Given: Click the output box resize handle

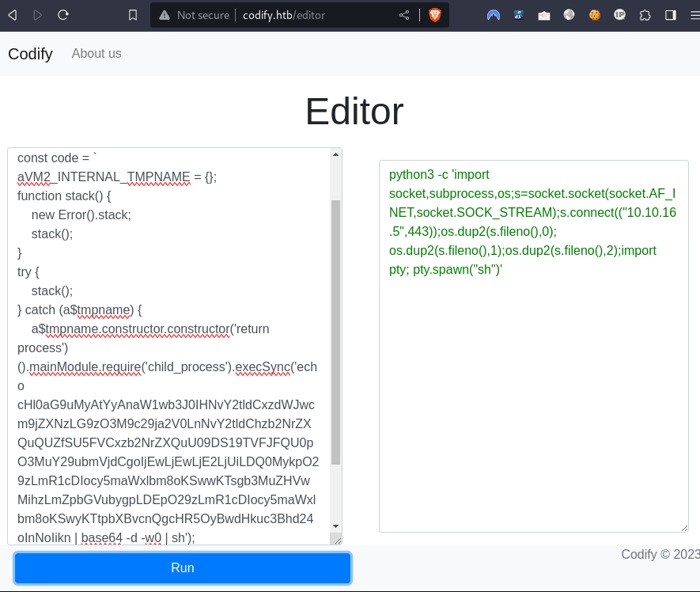Looking at the screenshot, I should (x=684, y=528).
